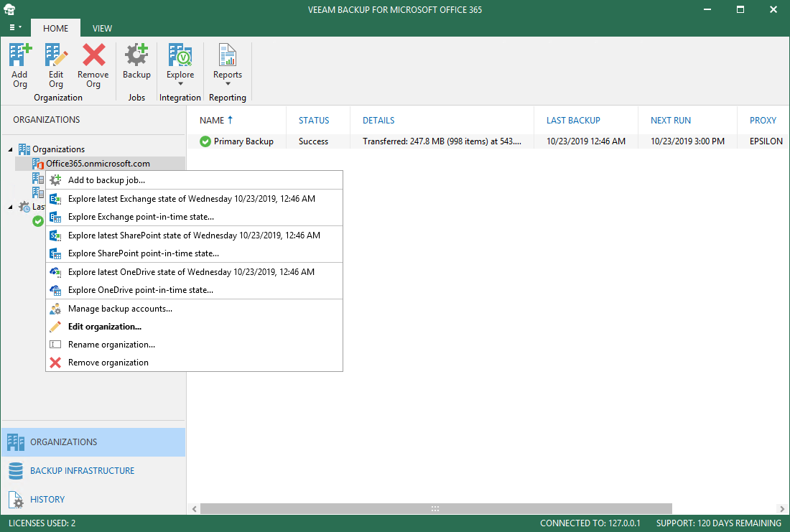Click the green success icon beside Primary Backup
The height and width of the screenshot is (532, 790).
[205, 141]
